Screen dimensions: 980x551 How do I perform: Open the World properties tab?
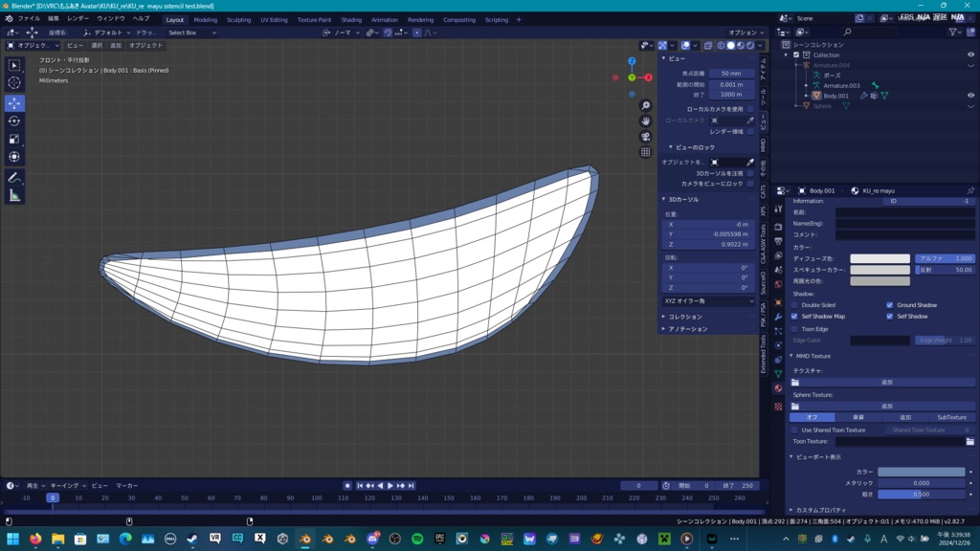[778, 284]
